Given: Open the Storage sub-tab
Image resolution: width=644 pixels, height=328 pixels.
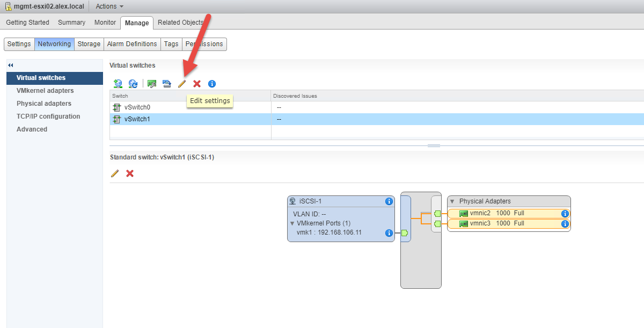Looking at the screenshot, I should (89, 44).
